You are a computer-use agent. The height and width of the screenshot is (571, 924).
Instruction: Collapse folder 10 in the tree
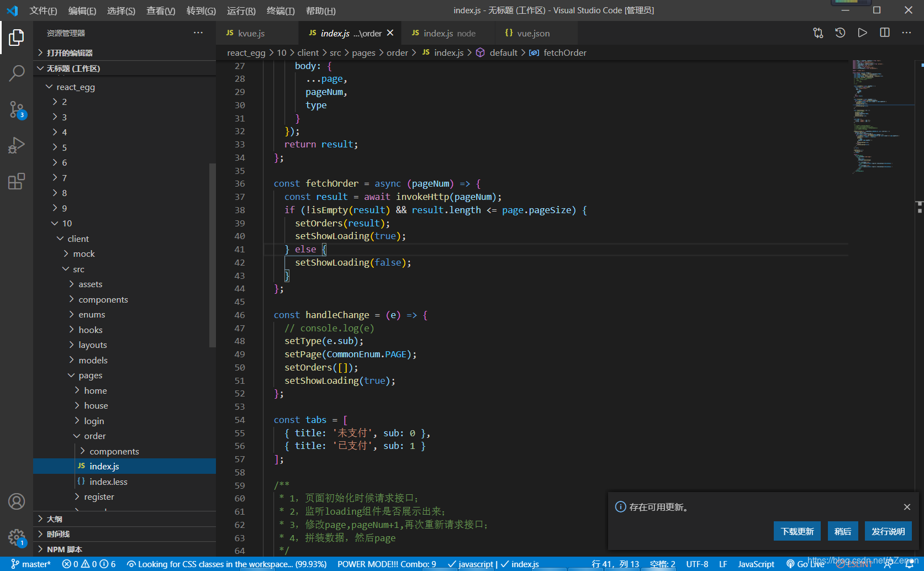point(124,224)
